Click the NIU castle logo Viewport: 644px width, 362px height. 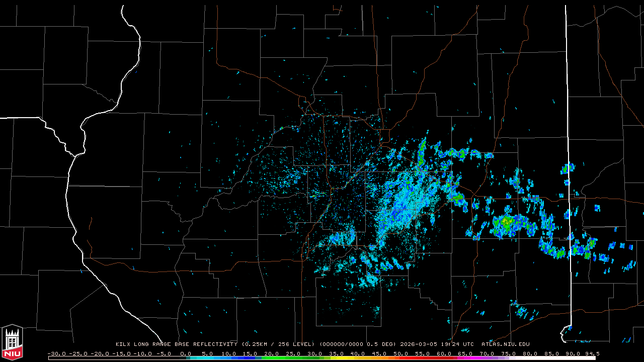point(12,342)
